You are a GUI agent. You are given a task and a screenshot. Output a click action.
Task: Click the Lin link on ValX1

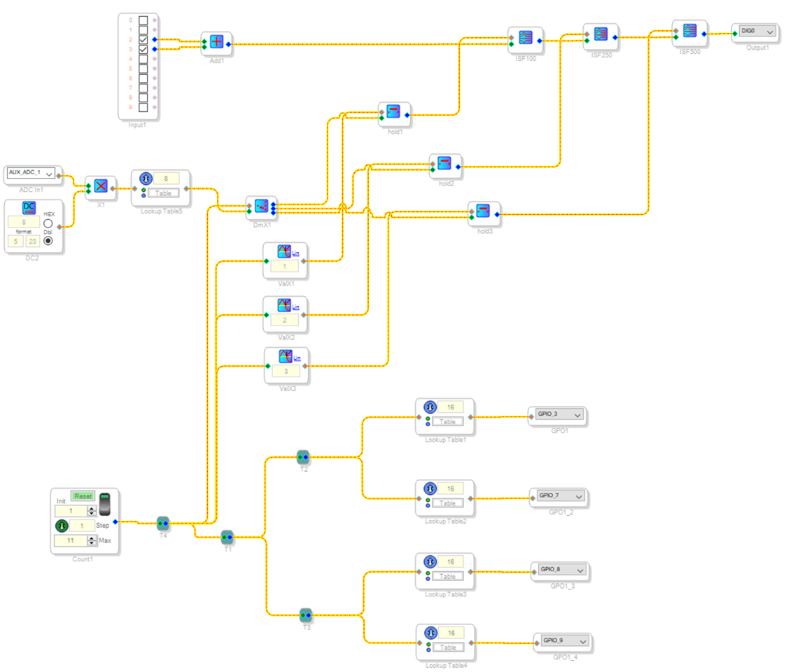pyautogui.click(x=296, y=253)
